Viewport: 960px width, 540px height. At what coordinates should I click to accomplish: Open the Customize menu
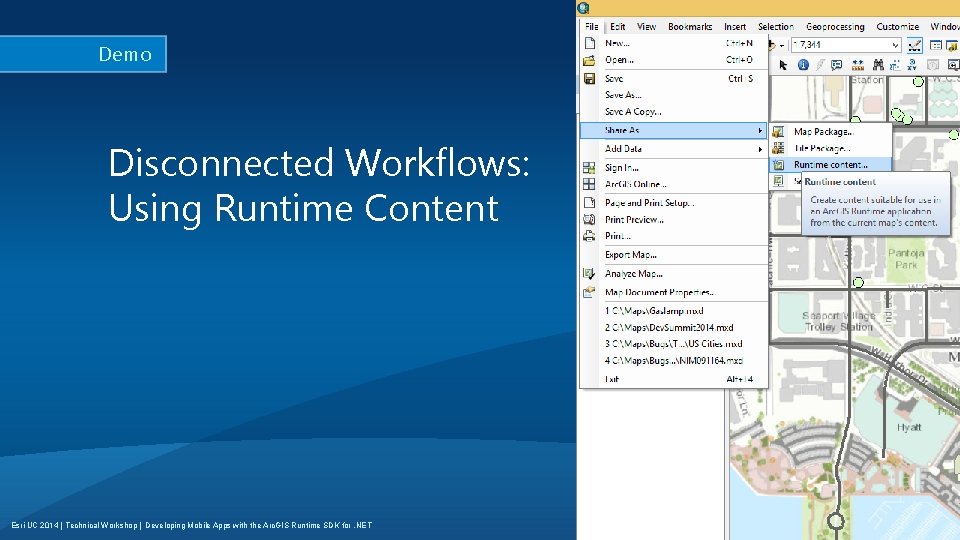point(898,26)
